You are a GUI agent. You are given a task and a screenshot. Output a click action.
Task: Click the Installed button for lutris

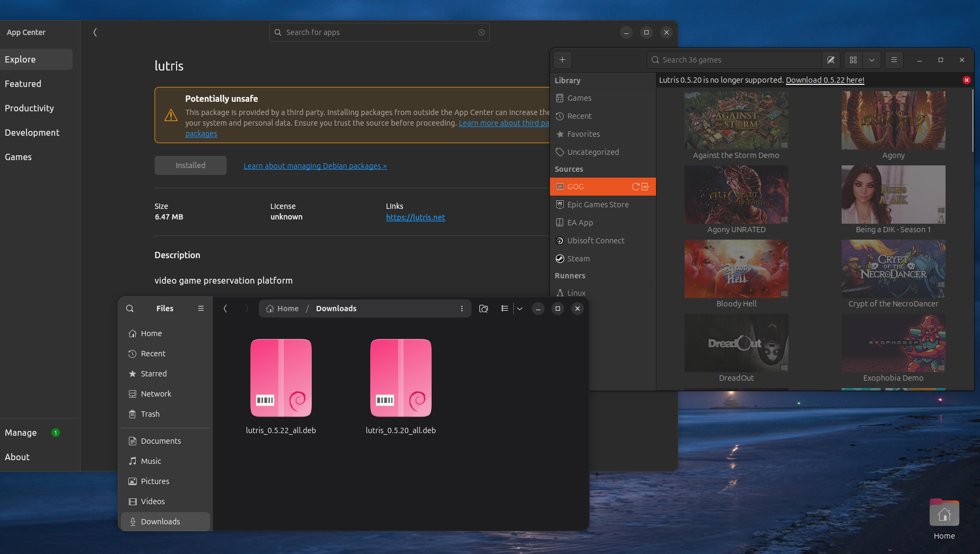tap(190, 165)
